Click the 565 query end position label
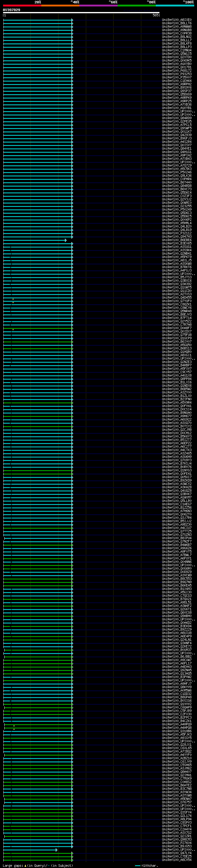This screenshot has height=868, width=197. (x=155, y=15)
